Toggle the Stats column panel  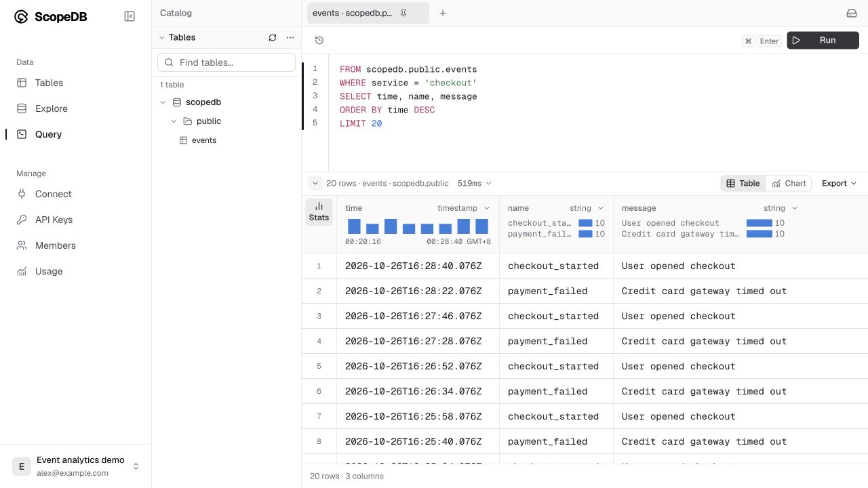(x=319, y=212)
